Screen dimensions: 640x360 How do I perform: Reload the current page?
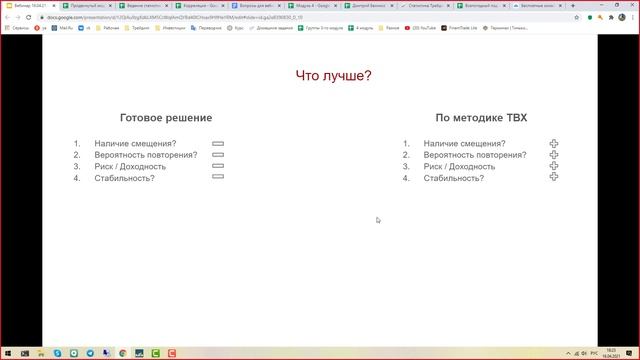click(29, 18)
